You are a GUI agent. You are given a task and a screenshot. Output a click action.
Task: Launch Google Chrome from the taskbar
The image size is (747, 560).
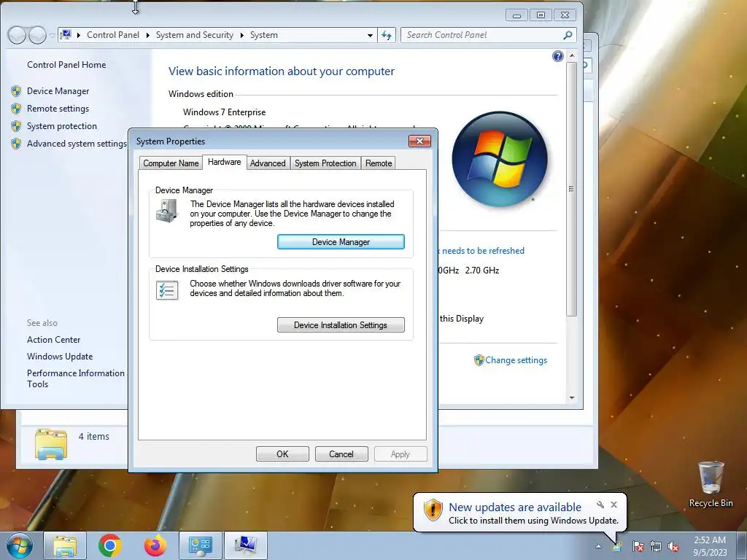click(x=110, y=545)
